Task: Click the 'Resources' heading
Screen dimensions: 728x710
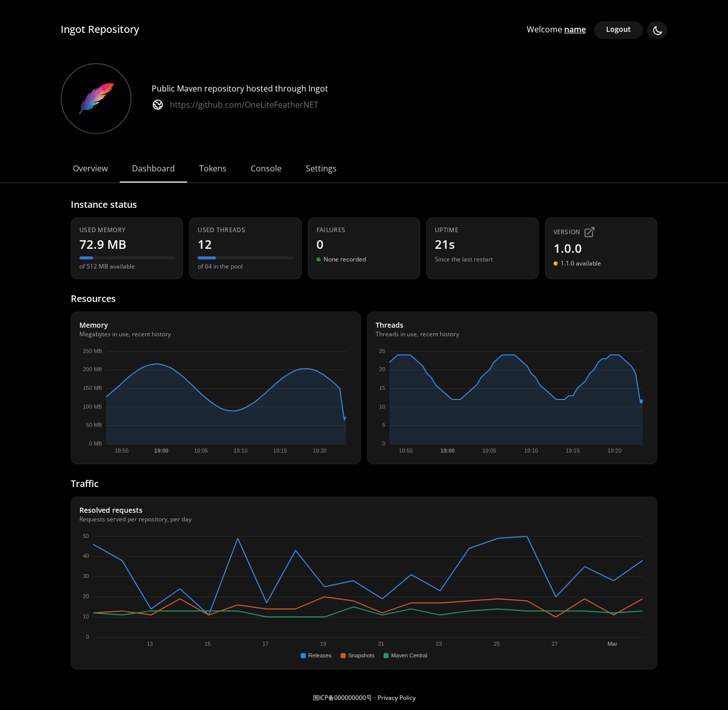Action: tap(93, 299)
